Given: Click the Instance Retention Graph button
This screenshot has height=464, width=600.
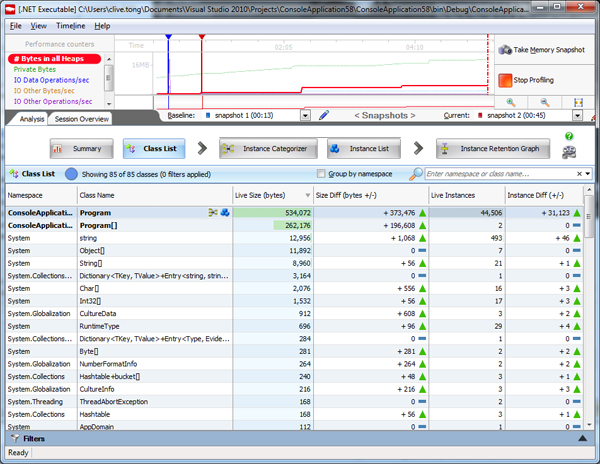Looking at the screenshot, I should pos(493,149).
